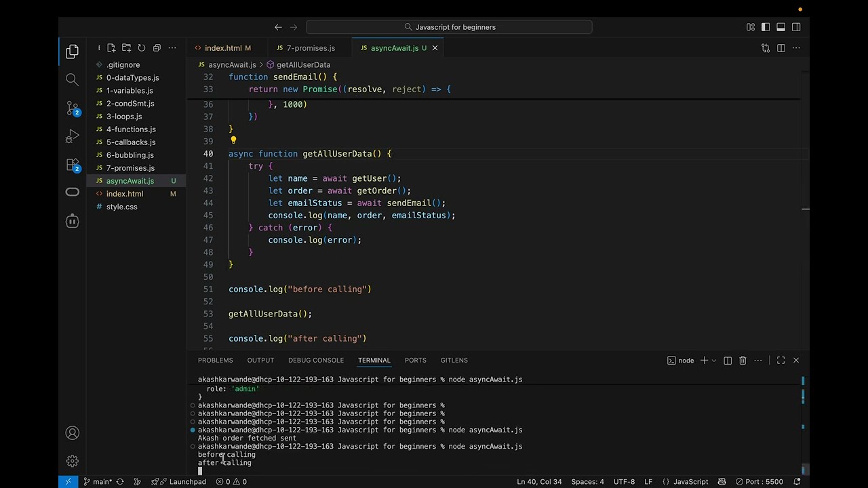Open the Run and Debug view

click(x=72, y=137)
